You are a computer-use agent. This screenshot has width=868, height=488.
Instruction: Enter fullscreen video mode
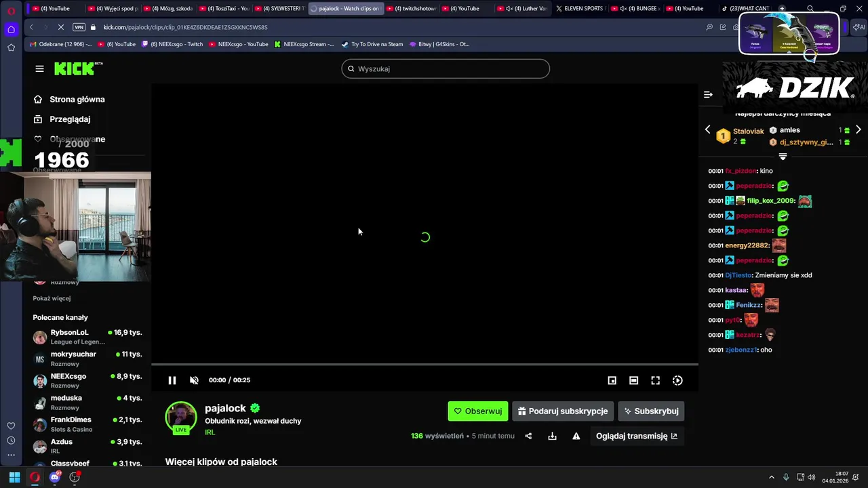coord(655,380)
